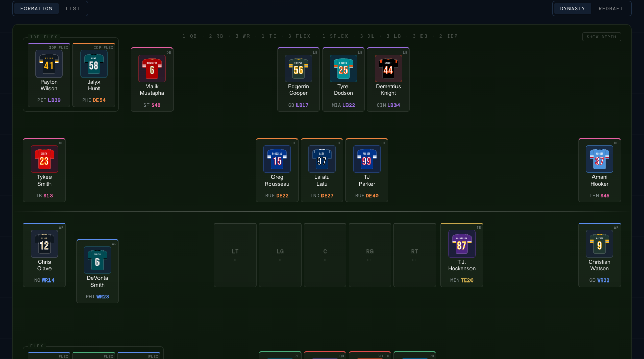The image size is (644, 359).
Task: Select Jalyx Hunt's number 58 jersey
Action: 94,64
